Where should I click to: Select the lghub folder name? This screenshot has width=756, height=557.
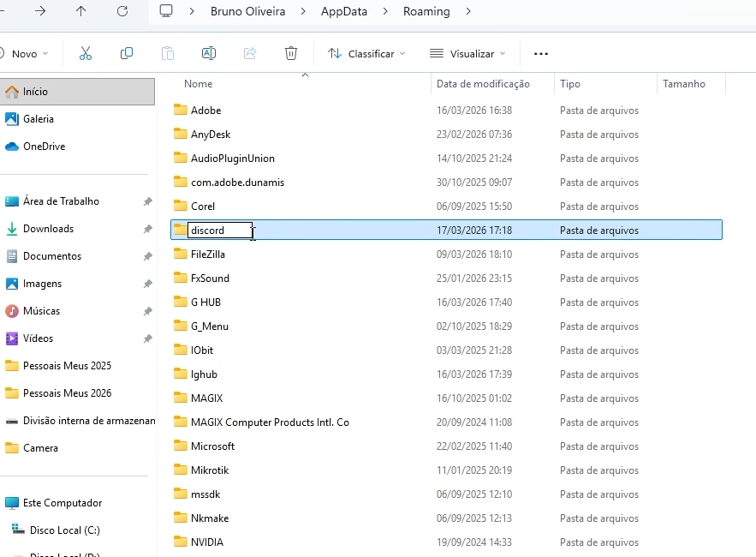(x=204, y=374)
